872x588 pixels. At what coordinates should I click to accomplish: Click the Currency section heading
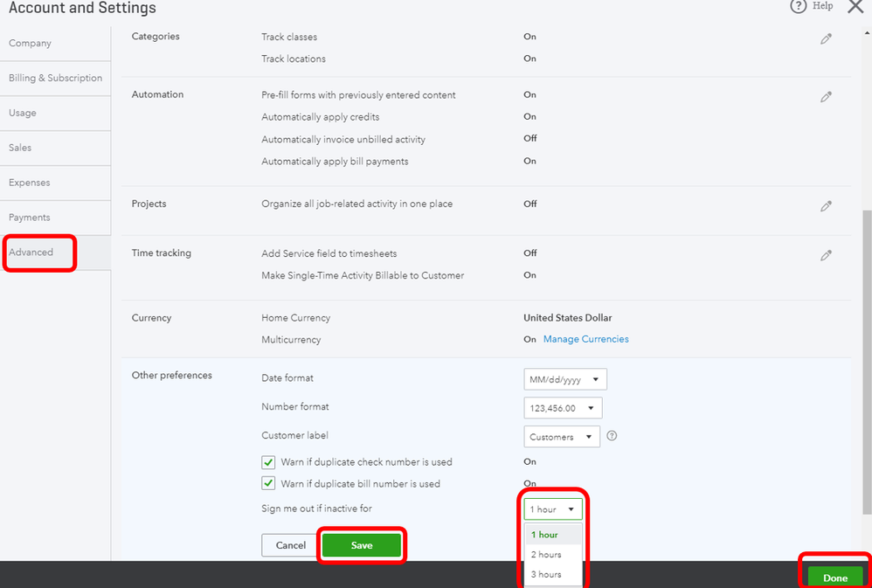pyautogui.click(x=151, y=318)
